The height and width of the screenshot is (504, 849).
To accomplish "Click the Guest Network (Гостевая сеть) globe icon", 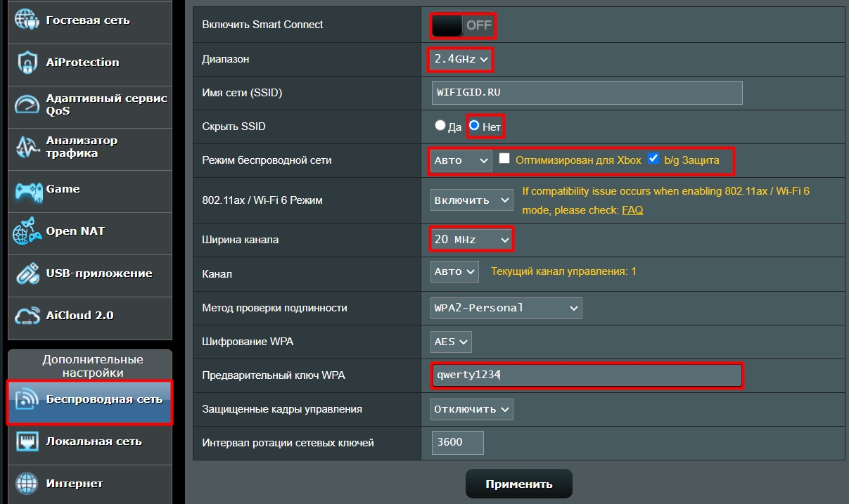I will click(27, 20).
